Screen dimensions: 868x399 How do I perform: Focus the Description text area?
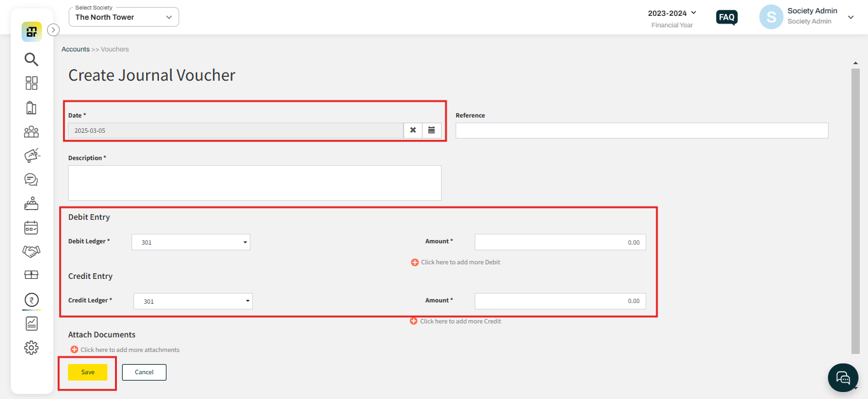tap(255, 183)
